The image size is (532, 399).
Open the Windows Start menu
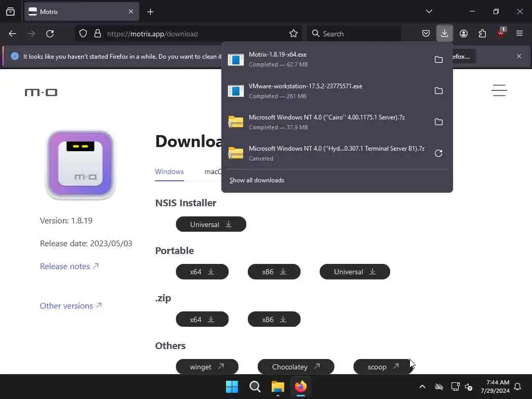click(x=232, y=387)
